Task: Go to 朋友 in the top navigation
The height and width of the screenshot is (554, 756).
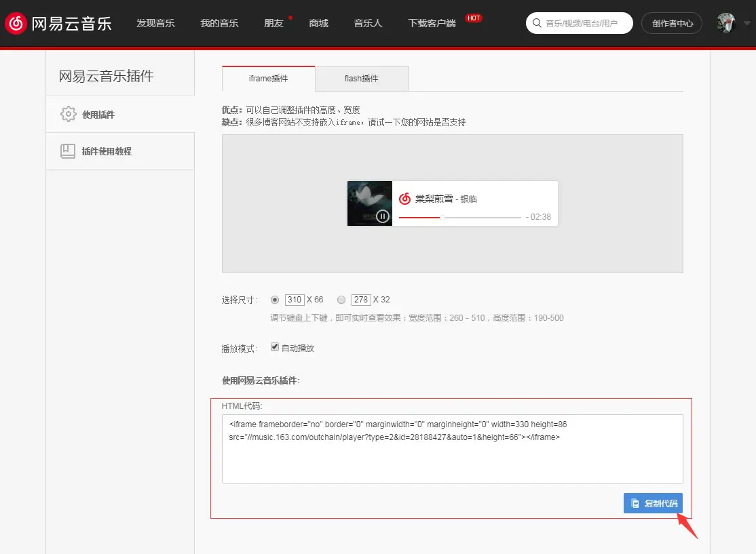Action: (274, 23)
